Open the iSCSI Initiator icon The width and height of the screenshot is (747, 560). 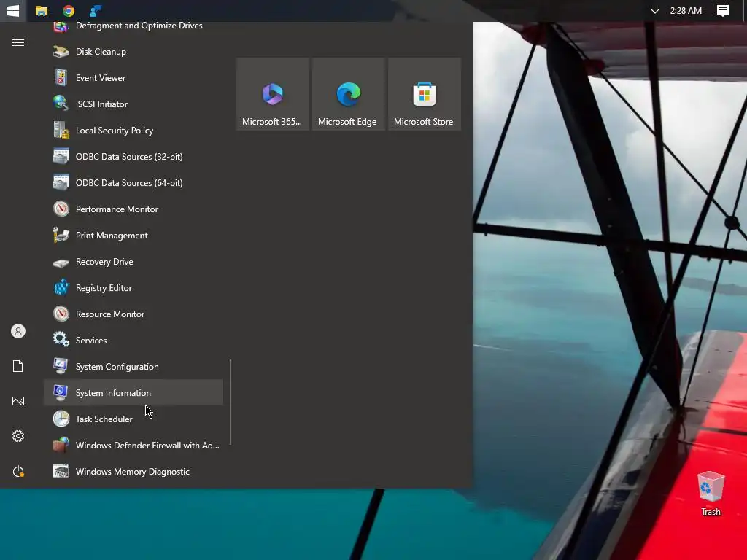tap(61, 104)
